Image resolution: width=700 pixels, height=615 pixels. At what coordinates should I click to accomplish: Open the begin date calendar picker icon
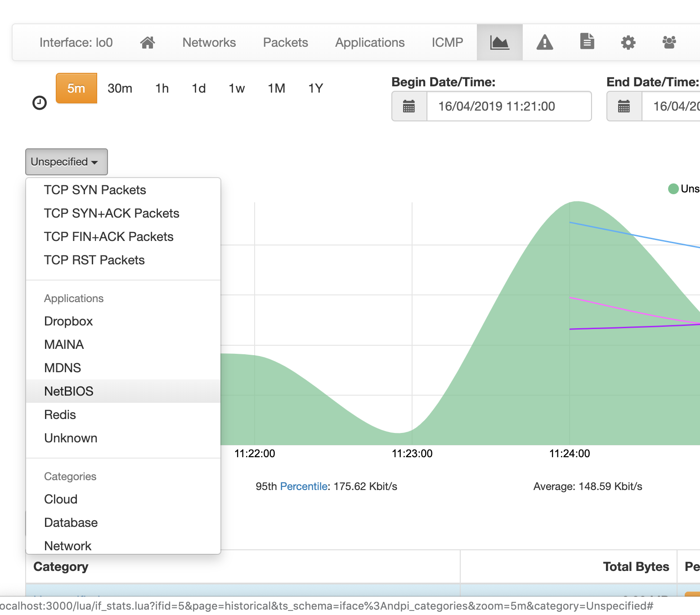(408, 106)
